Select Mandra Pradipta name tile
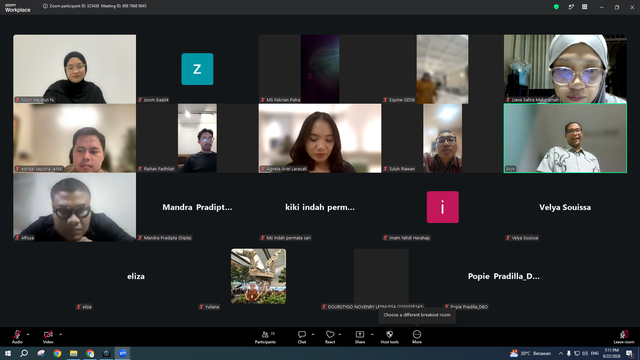Image resolution: width=640 pixels, height=360 pixels. pos(197,207)
